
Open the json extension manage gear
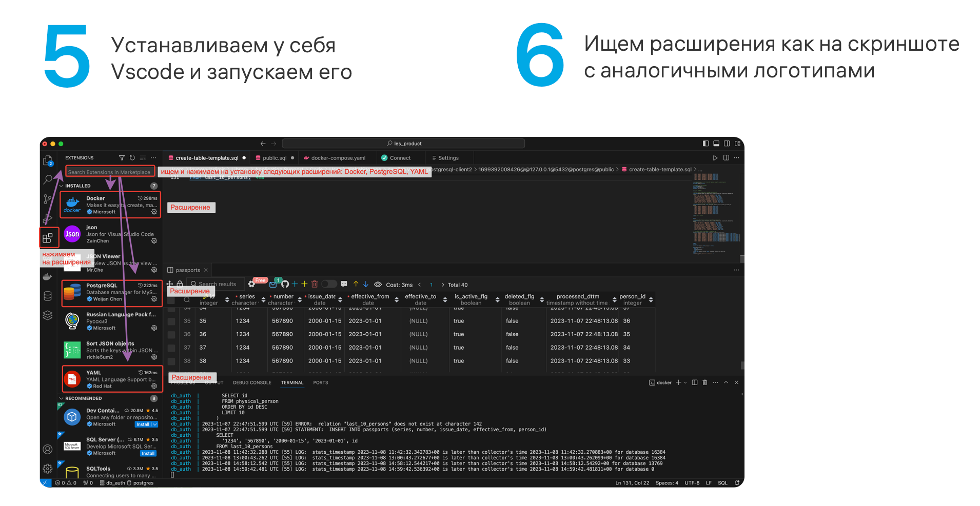(154, 241)
